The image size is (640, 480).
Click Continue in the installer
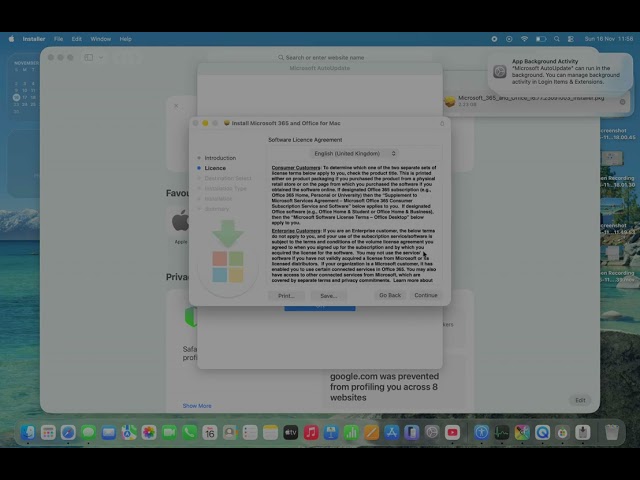click(426, 295)
